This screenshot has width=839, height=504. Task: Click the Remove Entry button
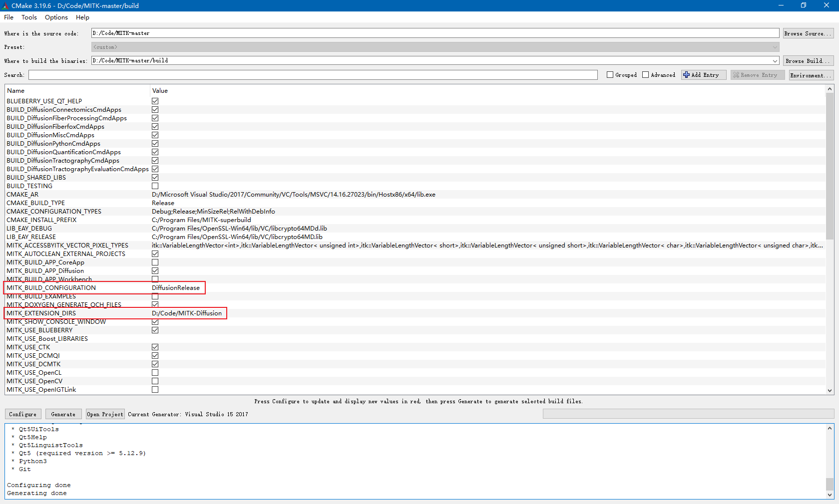[758, 75]
